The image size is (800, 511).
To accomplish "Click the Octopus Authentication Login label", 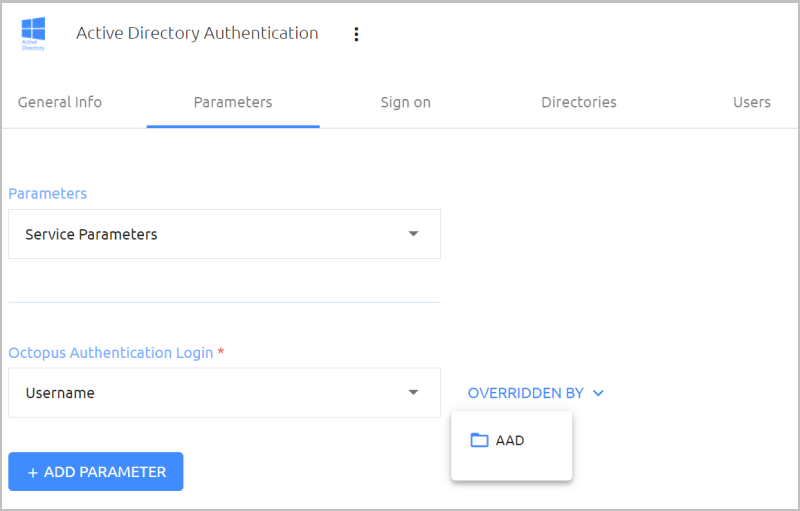I will pos(111,353).
